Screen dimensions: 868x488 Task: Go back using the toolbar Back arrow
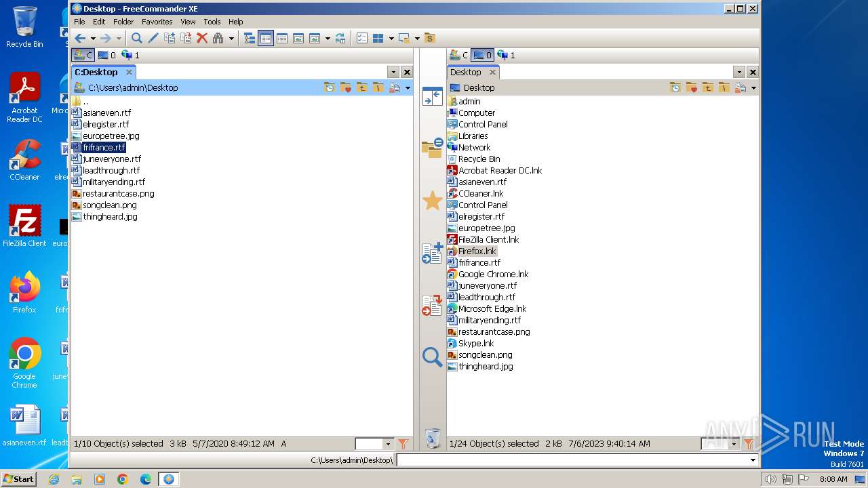[80, 39]
